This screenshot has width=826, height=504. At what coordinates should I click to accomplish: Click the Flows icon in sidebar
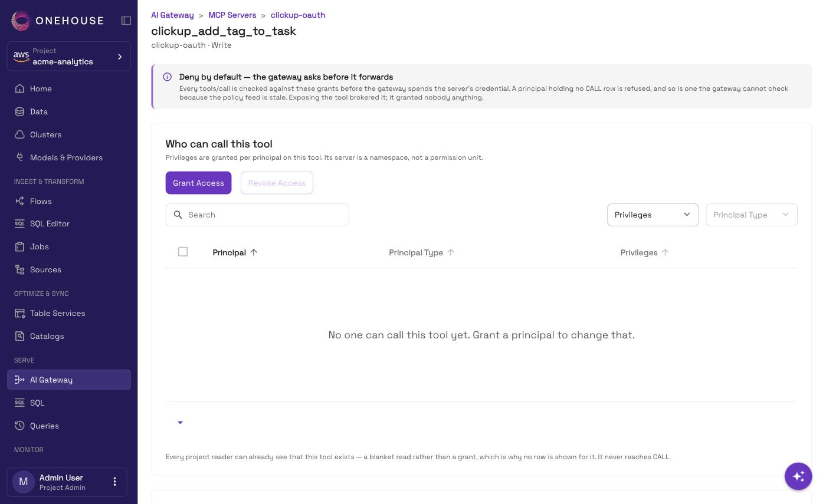(x=19, y=201)
